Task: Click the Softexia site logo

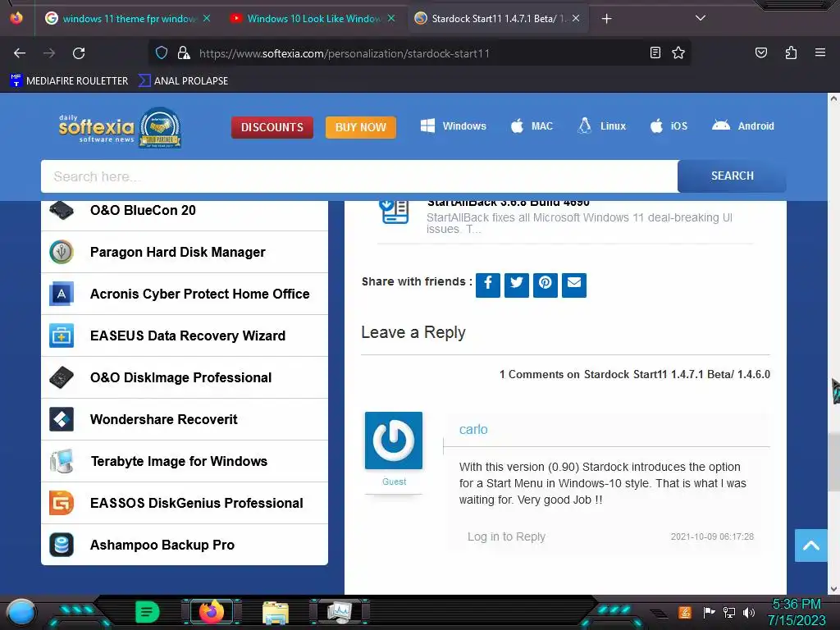Action: pos(120,127)
